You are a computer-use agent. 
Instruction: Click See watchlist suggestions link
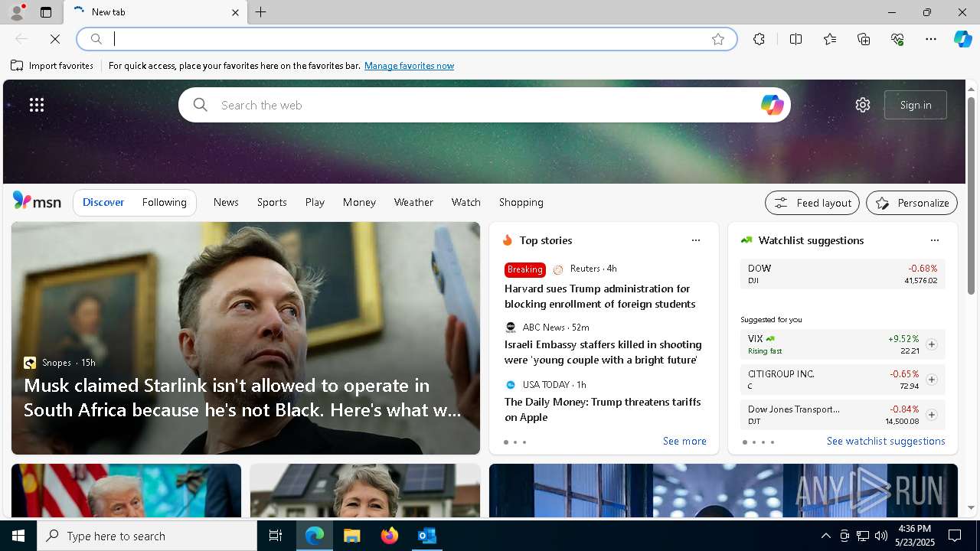click(x=886, y=441)
